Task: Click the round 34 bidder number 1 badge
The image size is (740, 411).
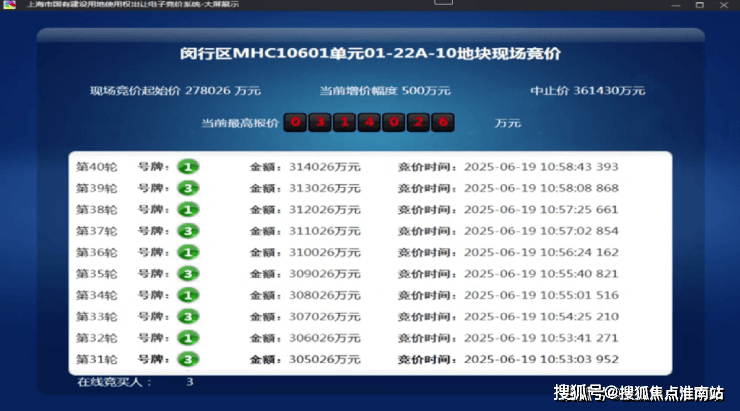Action: [188, 295]
